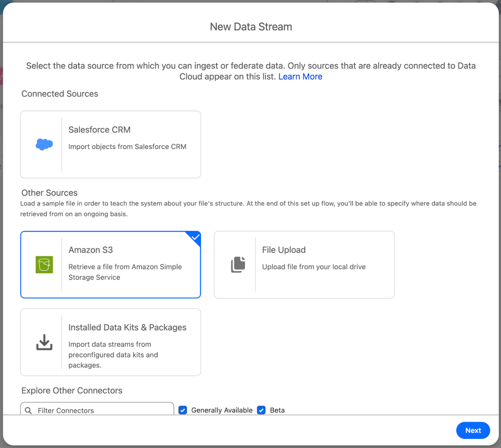The width and height of the screenshot is (501, 448).
Task: Click the Salesforce CRM cloud icon
Action: click(44, 144)
